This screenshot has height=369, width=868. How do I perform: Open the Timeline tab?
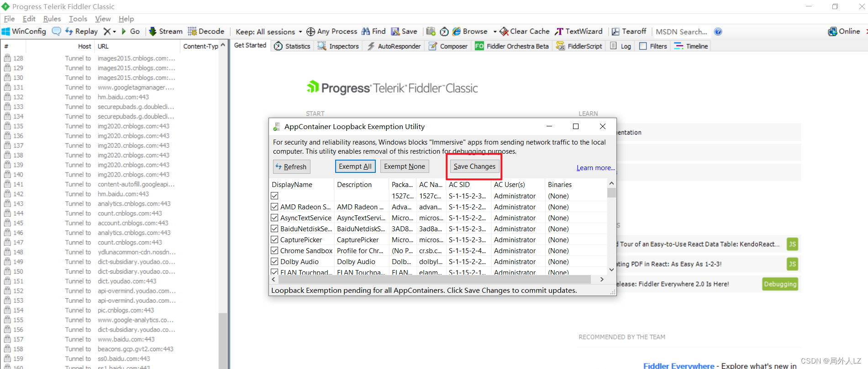(691, 46)
